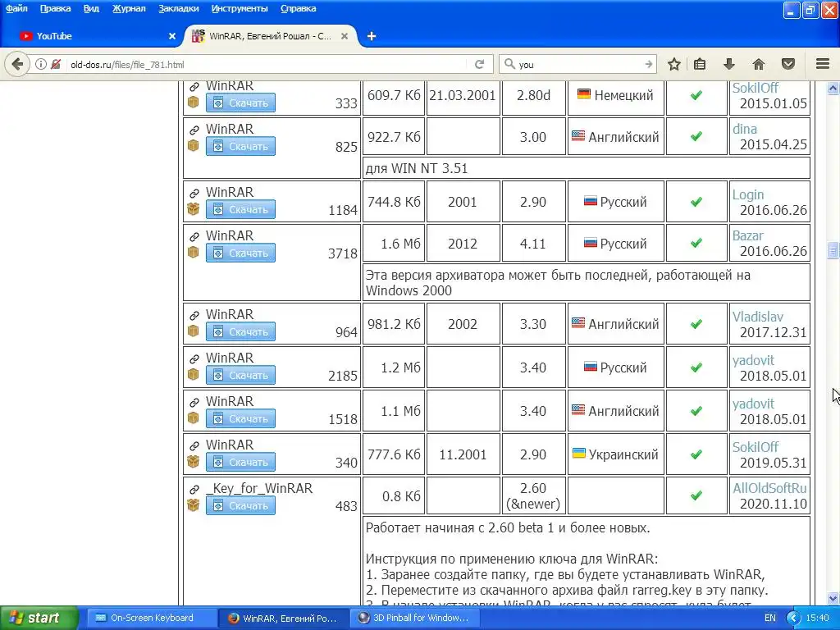Open uploader AllOldSoftRu link
Image resolution: width=840 pixels, height=630 pixels.
pos(769,488)
